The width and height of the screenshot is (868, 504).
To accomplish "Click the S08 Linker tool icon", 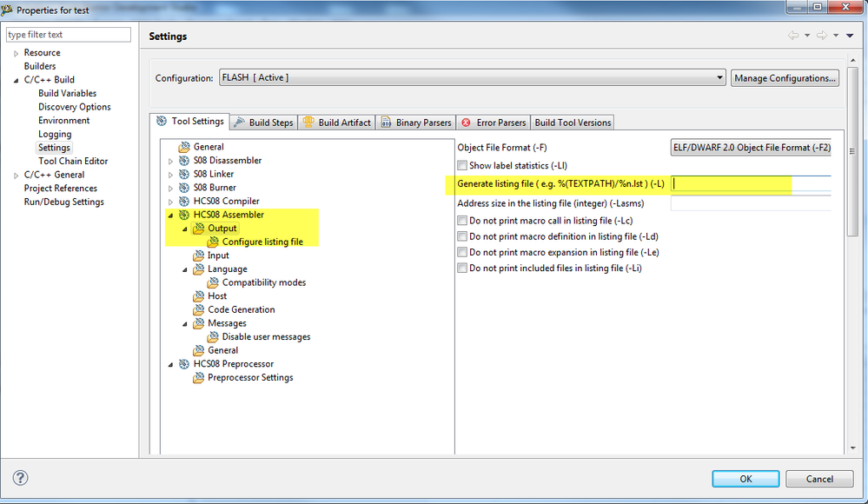I will (x=184, y=174).
